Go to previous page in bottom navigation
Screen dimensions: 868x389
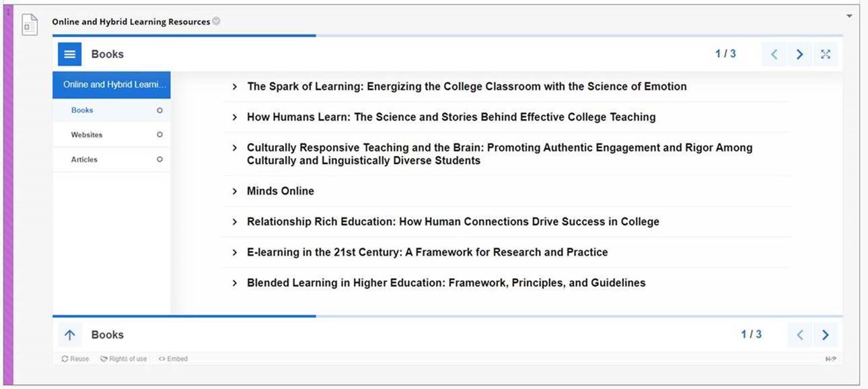(799, 334)
